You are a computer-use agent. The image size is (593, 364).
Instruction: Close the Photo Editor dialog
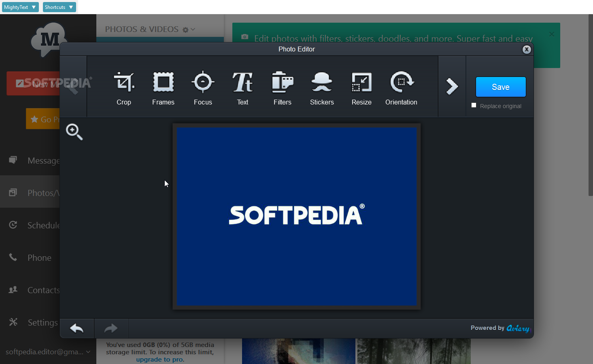pyautogui.click(x=527, y=49)
